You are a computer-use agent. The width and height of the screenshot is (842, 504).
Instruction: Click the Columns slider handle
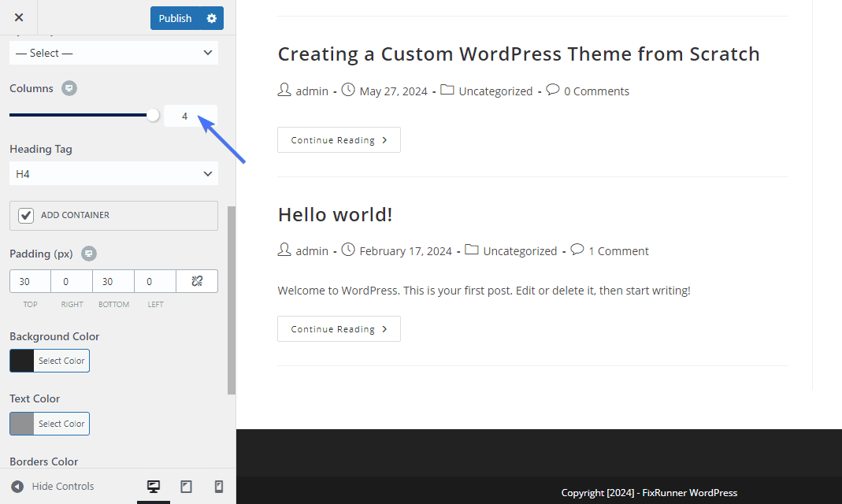153,115
